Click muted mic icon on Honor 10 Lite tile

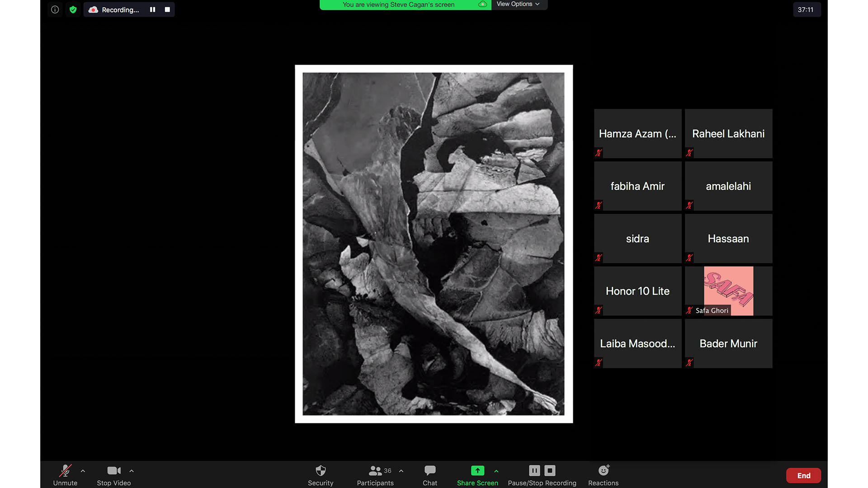click(599, 310)
